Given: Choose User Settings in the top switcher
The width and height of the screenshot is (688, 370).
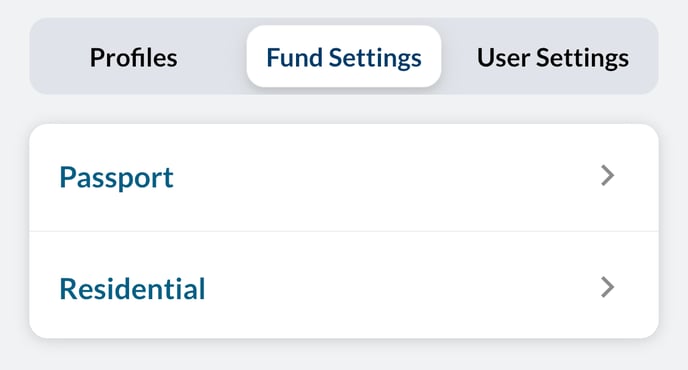Looking at the screenshot, I should pos(553,57).
